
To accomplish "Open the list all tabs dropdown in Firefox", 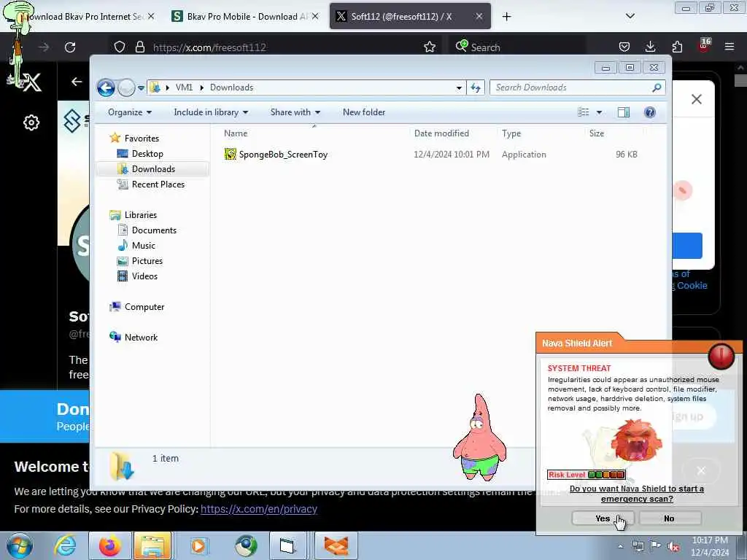I will point(630,16).
